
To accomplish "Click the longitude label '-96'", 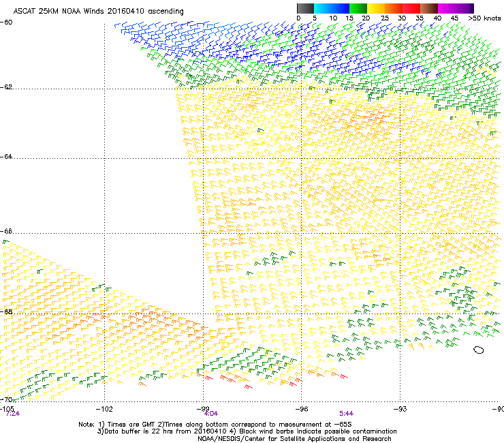I will point(302,409).
